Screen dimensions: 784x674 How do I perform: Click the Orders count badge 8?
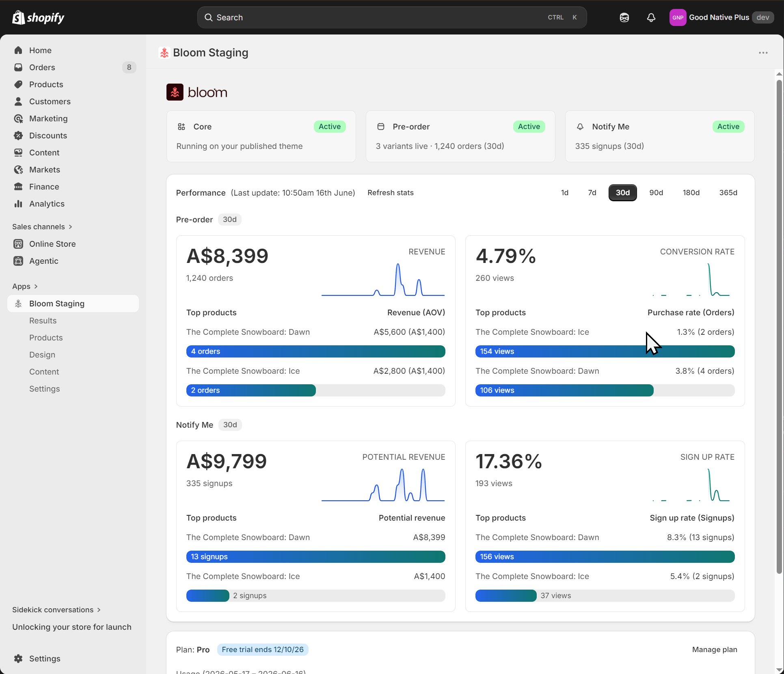click(x=129, y=67)
